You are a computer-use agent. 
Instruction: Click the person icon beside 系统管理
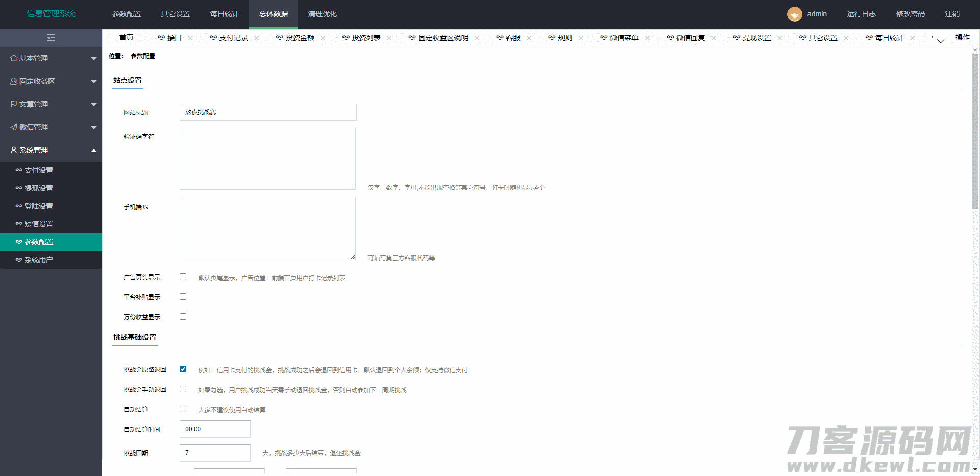pyautogui.click(x=14, y=150)
